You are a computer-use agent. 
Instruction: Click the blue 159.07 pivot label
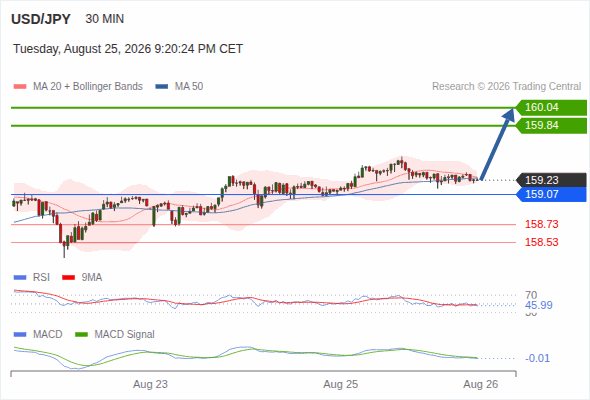coord(551,195)
